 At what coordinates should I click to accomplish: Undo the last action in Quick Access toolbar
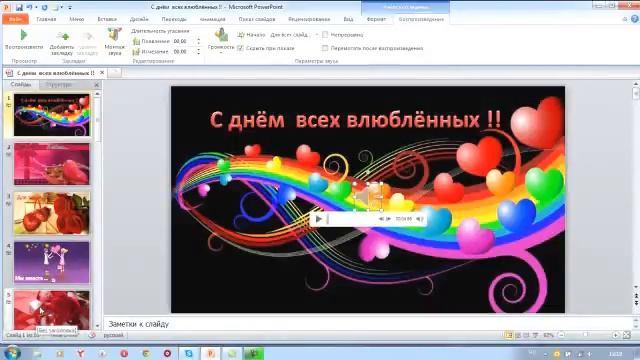[x=30, y=7]
